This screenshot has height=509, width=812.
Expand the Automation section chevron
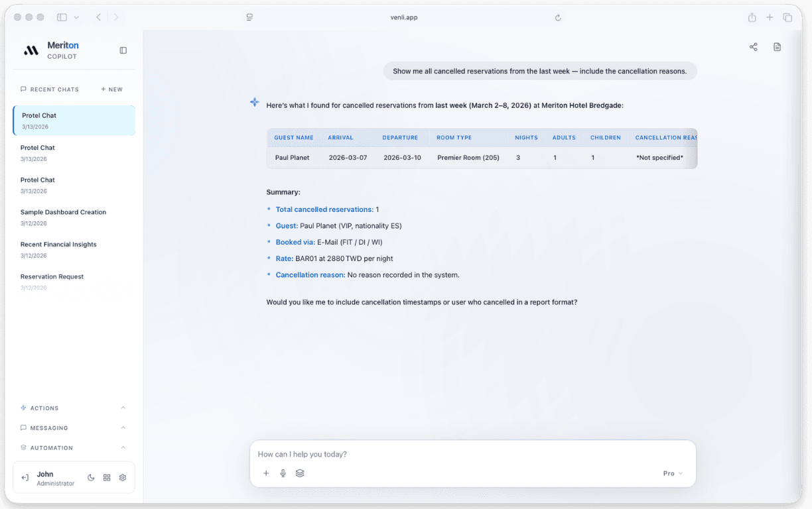(x=123, y=448)
